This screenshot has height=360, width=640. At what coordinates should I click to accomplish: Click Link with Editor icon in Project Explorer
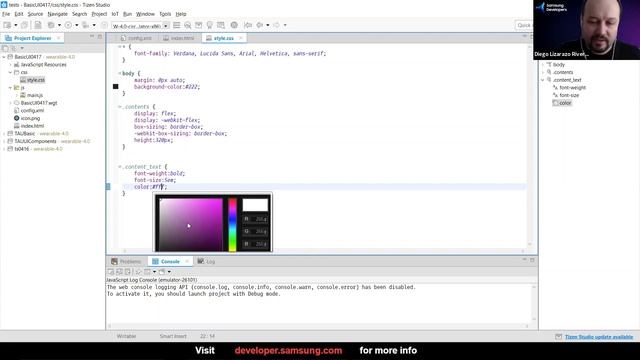(13, 48)
